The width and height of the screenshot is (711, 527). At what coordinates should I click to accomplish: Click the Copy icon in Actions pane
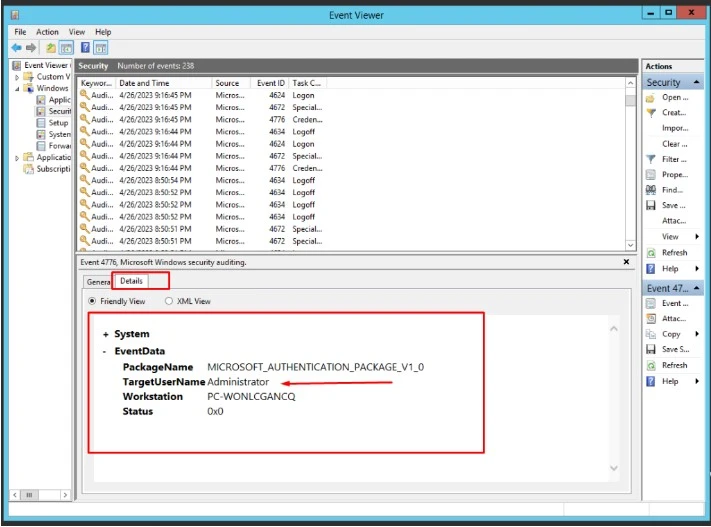(x=651, y=334)
